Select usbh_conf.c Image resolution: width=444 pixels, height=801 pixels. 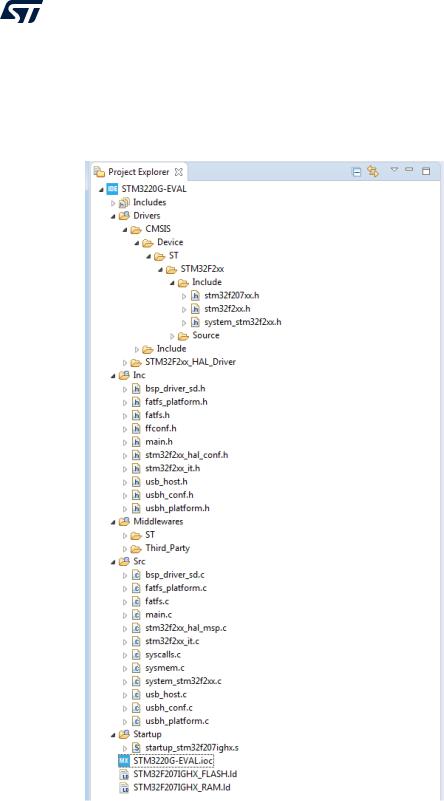pos(169,708)
